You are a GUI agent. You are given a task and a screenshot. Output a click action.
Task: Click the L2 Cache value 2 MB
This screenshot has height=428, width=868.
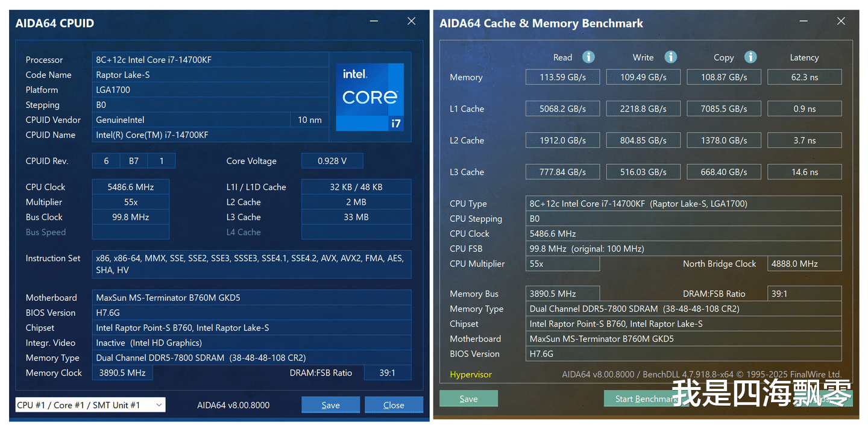356,202
